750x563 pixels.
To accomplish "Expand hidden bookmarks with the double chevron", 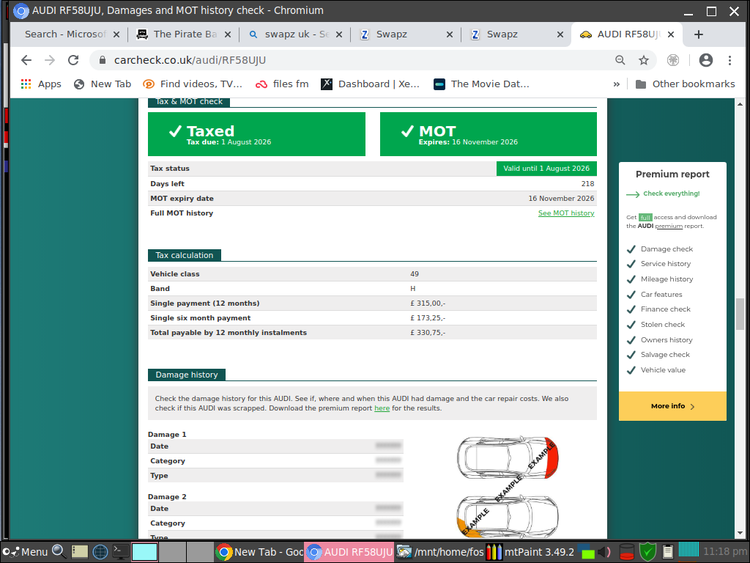I will pyautogui.click(x=616, y=84).
